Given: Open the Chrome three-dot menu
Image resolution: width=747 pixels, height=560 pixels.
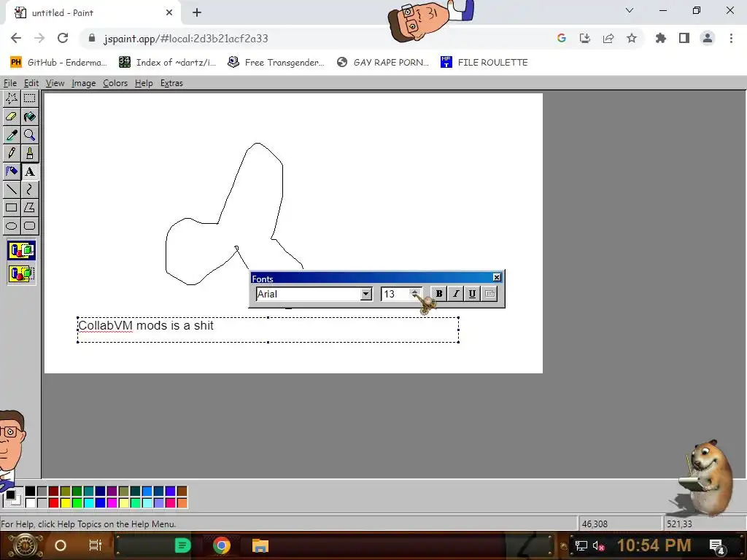Looking at the screenshot, I should (x=731, y=38).
